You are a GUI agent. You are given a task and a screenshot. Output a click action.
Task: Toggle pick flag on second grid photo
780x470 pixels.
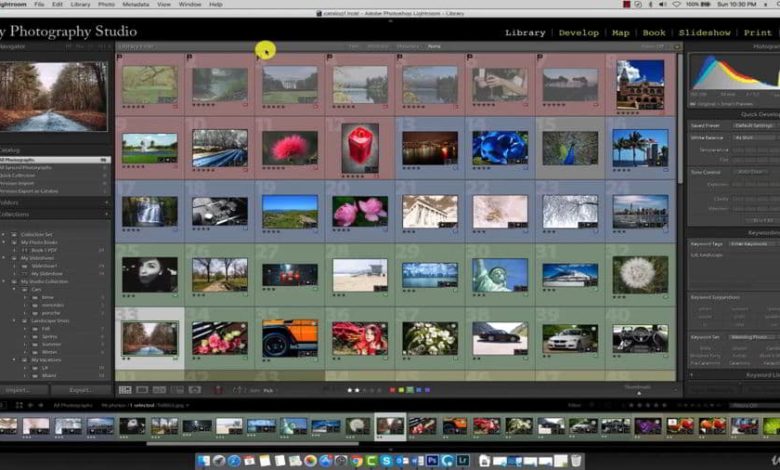click(189, 58)
